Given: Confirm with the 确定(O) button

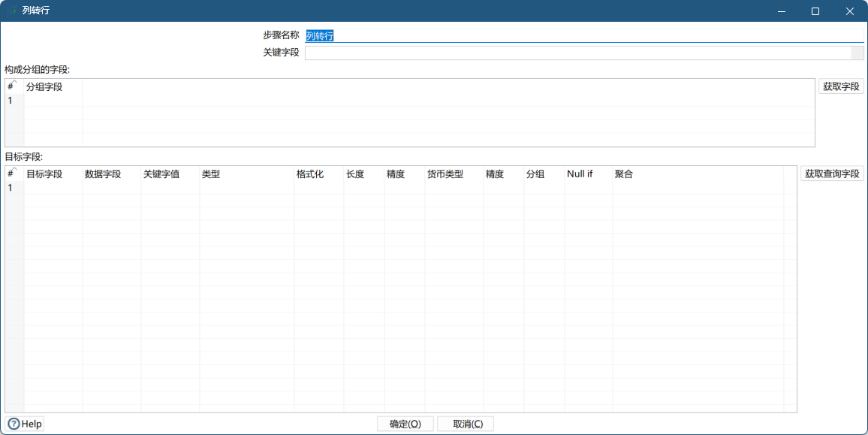Looking at the screenshot, I should click(x=405, y=424).
